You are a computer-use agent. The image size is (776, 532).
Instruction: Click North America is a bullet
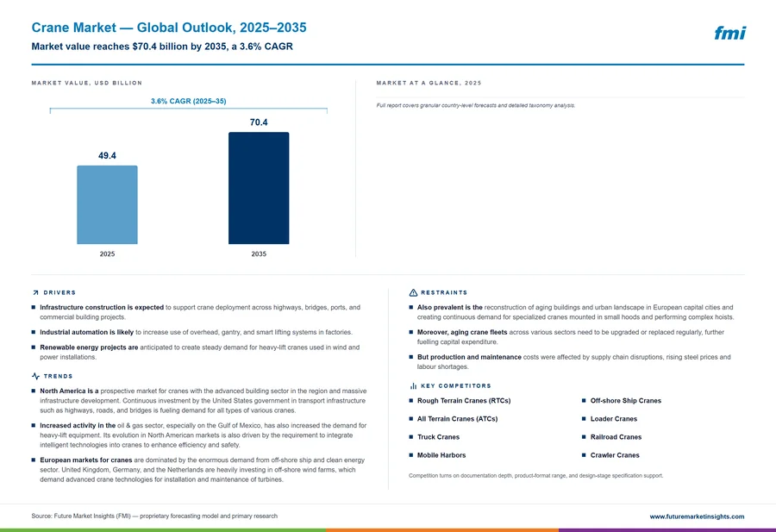(199, 401)
